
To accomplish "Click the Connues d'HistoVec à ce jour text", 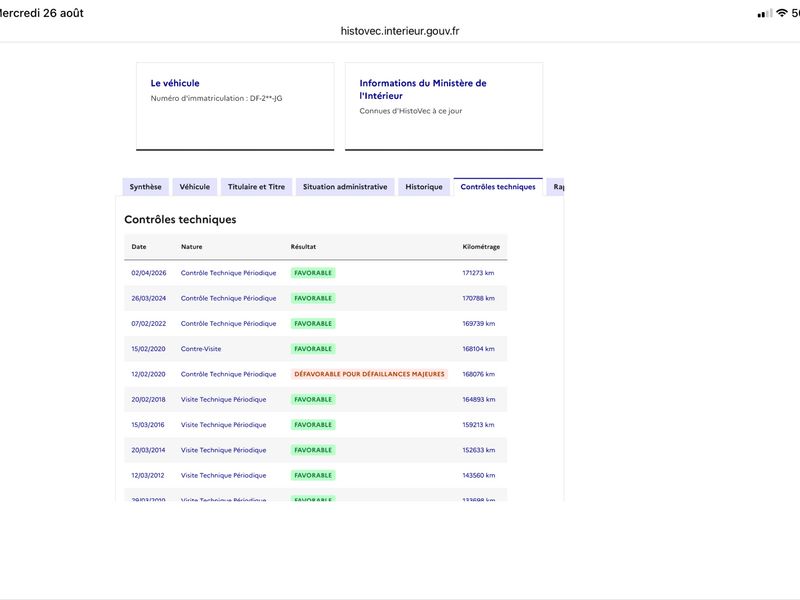I will click(411, 111).
